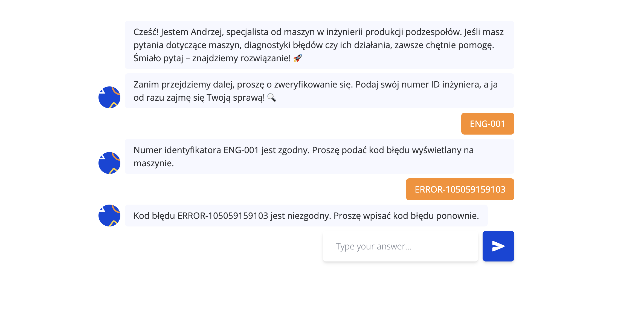Click ENG-001 text in the confirmation message

point(240,150)
